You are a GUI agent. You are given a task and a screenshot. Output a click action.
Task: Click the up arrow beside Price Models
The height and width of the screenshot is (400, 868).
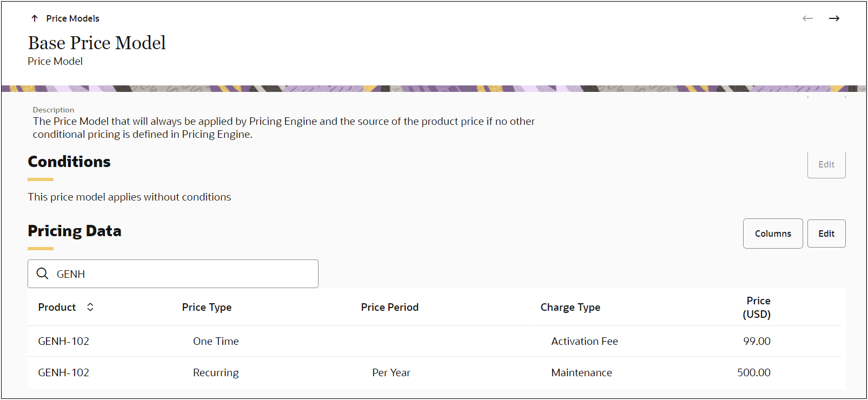click(x=35, y=18)
